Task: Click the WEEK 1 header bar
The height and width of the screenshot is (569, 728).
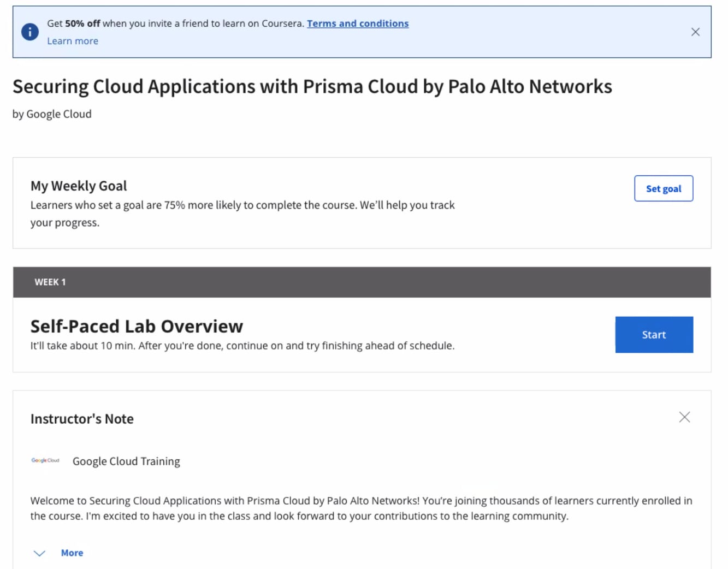Action: 362,282
